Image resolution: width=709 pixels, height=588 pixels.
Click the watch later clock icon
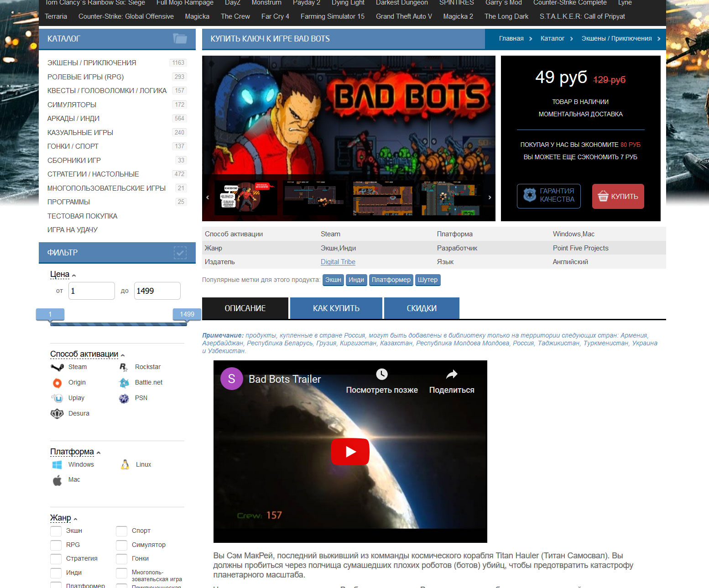(382, 374)
